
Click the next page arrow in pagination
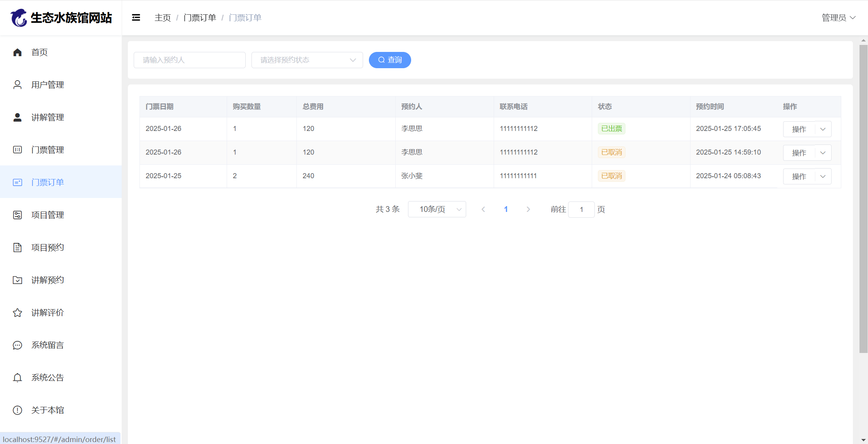pyautogui.click(x=528, y=209)
